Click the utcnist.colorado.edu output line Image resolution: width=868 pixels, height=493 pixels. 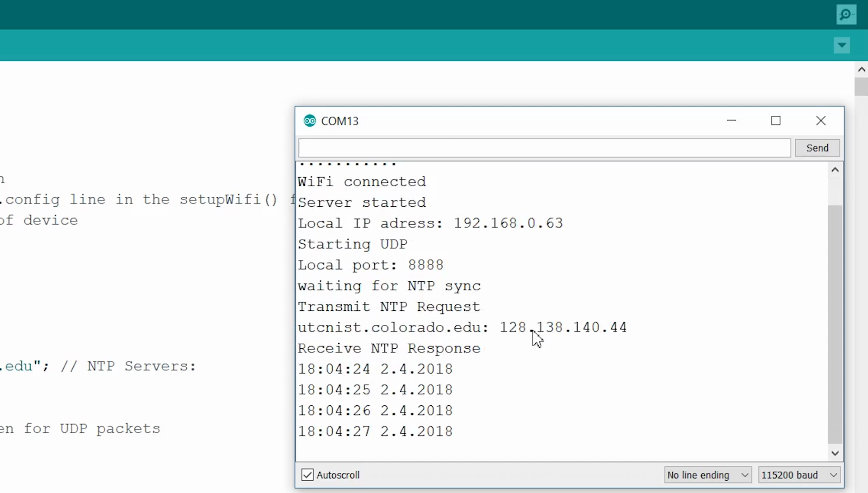pyautogui.click(x=462, y=327)
